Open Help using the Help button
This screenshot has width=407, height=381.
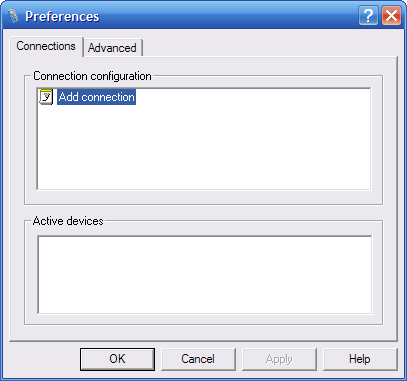pyautogui.click(x=360, y=359)
